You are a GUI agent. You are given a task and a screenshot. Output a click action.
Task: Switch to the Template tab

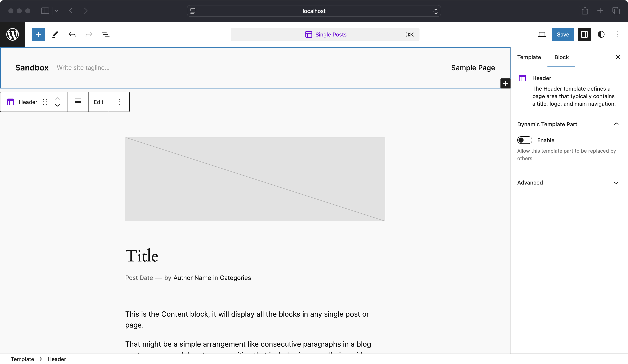tap(529, 57)
